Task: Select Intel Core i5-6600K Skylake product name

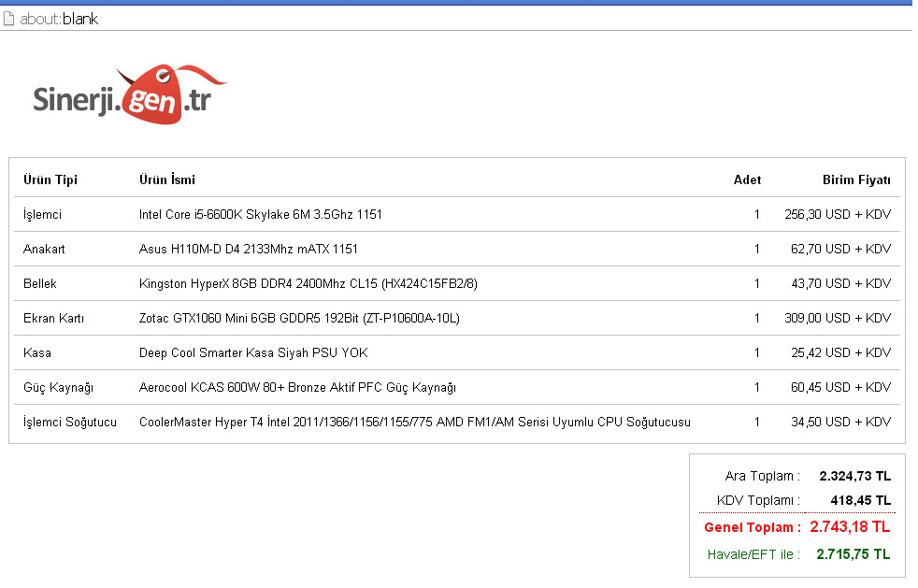Action: (x=261, y=214)
